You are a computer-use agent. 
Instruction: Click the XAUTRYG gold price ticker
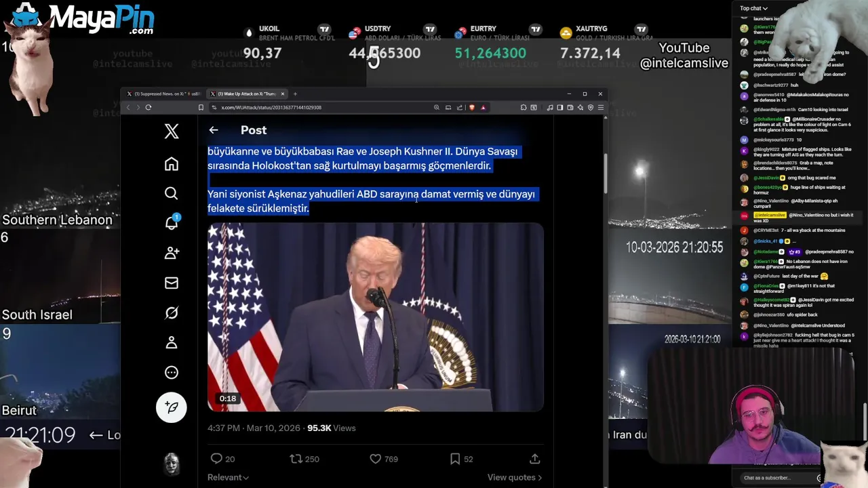590,53
